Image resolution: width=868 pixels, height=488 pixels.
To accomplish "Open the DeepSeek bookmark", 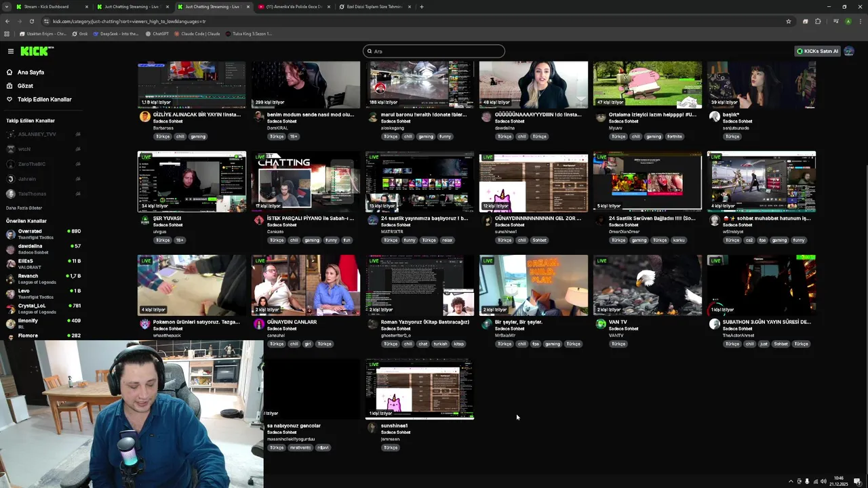I will (x=115, y=33).
